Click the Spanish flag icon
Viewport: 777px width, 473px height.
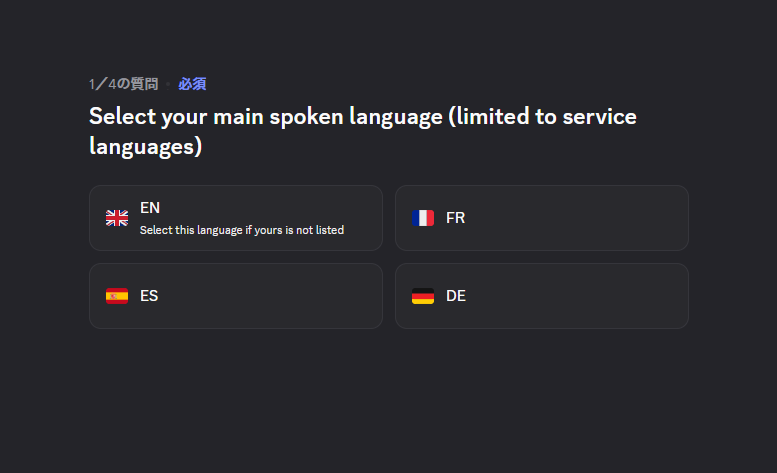(x=117, y=296)
